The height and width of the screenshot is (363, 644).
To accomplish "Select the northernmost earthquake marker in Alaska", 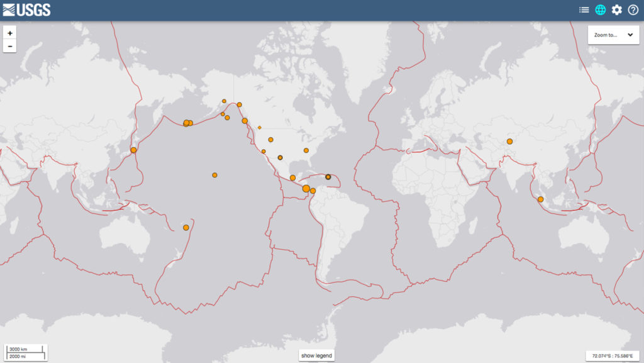I will click(x=224, y=101).
